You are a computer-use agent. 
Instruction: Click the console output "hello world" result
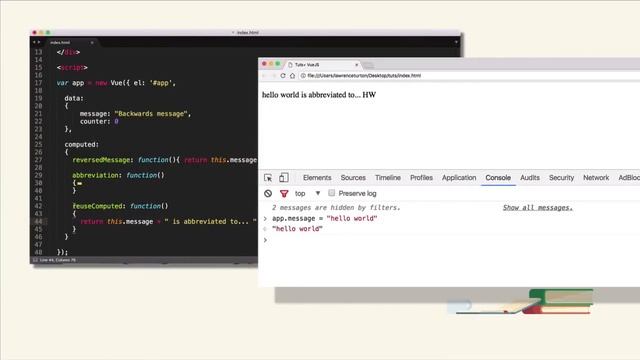coord(297,229)
